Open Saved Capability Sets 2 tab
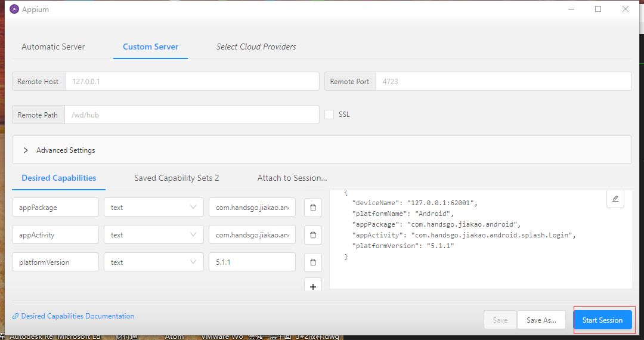Viewport: 644px width, 340px height. click(x=177, y=178)
